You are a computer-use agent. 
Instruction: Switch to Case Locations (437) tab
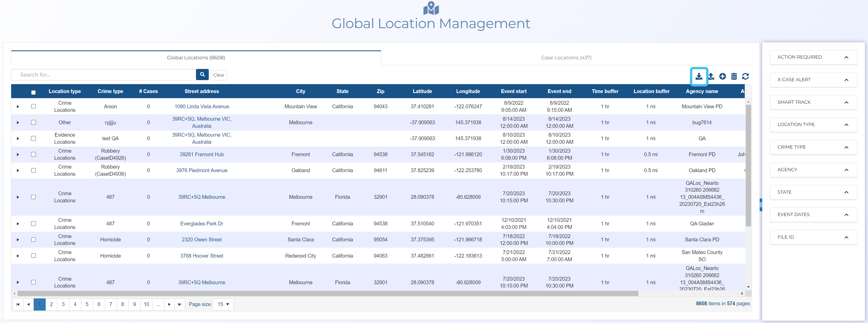tap(566, 58)
